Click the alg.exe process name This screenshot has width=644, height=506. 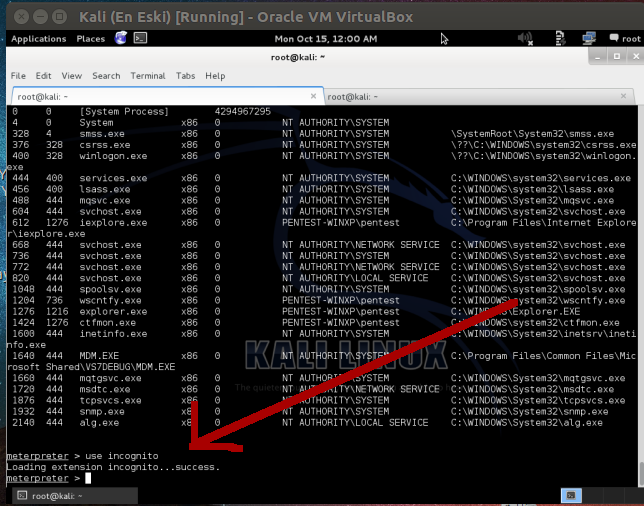click(x=99, y=422)
